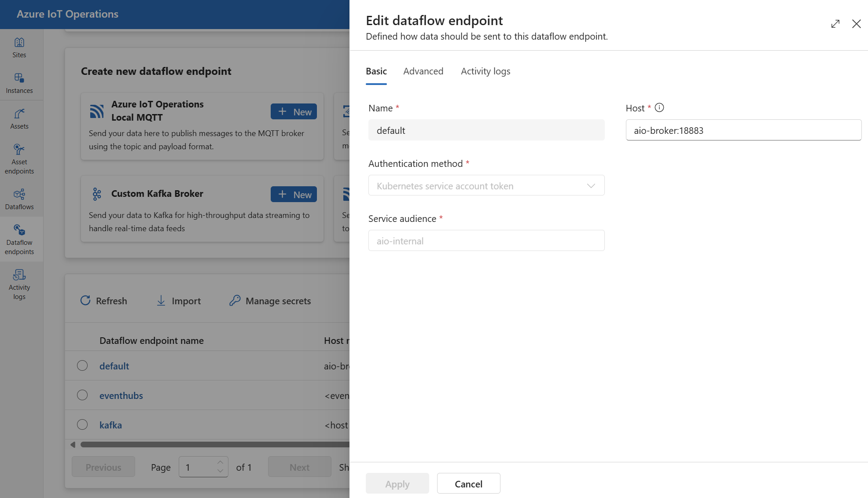
Task: Click the expand icon on edit panel
Action: click(835, 23)
